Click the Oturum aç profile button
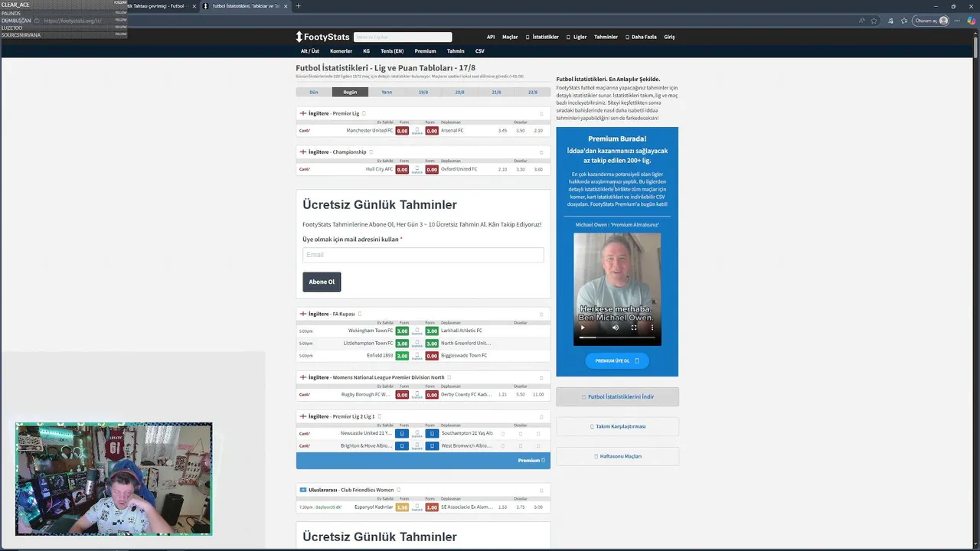 [x=932, y=21]
